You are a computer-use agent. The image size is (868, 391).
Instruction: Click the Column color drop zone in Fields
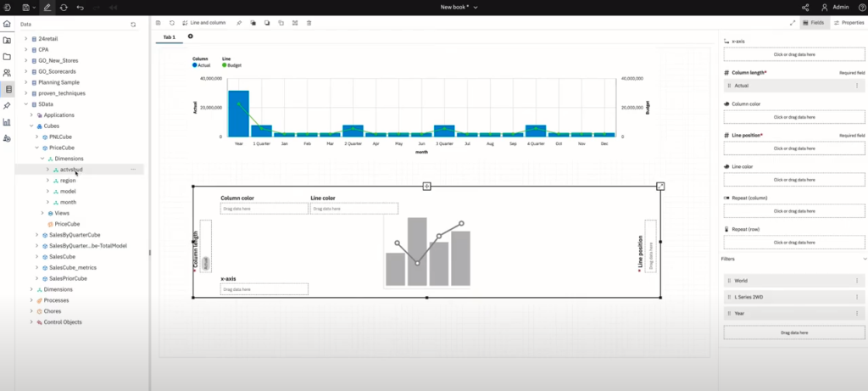pyautogui.click(x=793, y=117)
